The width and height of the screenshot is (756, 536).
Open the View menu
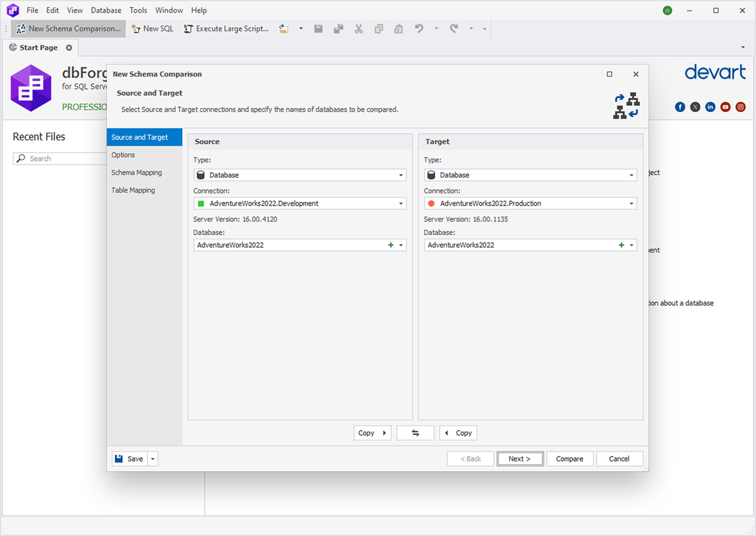(75, 10)
